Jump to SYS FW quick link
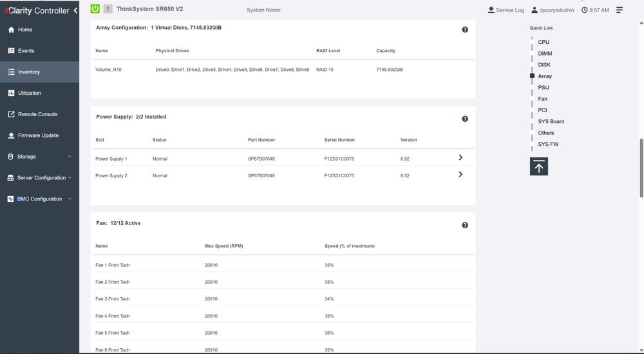This screenshot has width=644, height=354. pyautogui.click(x=548, y=144)
